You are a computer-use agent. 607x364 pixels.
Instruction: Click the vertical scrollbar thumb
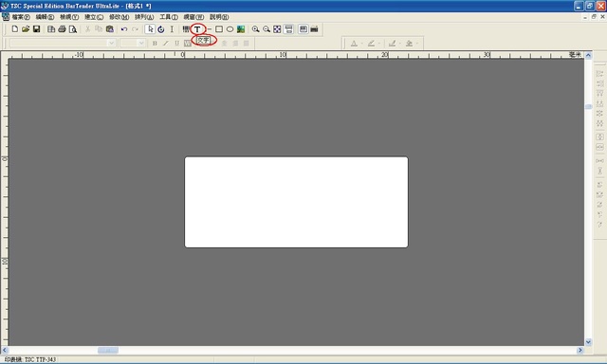tap(588, 107)
